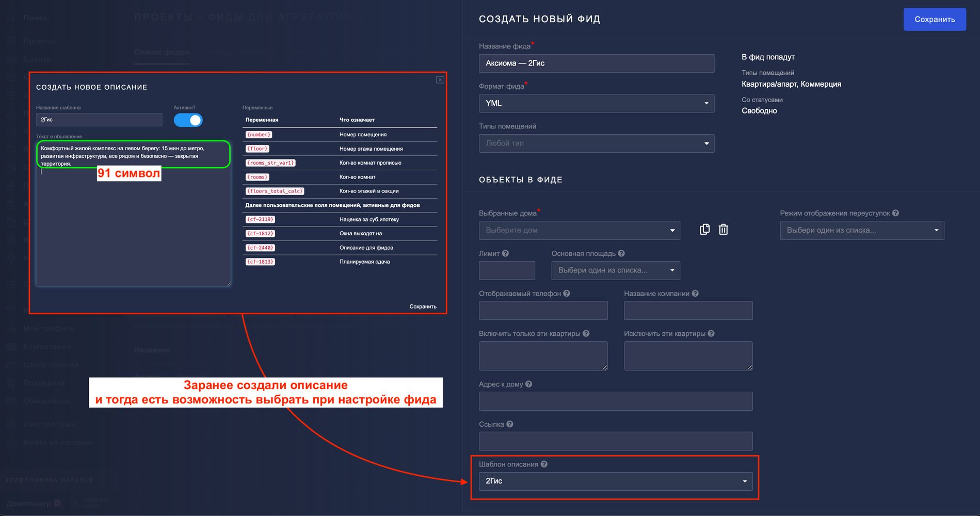Close the Создать новое описание dialog
Viewport: 980px width, 516px height.
440,80
